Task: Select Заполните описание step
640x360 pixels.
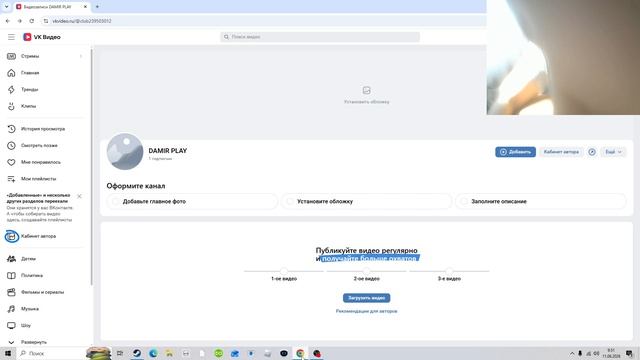Action: pyautogui.click(x=541, y=202)
